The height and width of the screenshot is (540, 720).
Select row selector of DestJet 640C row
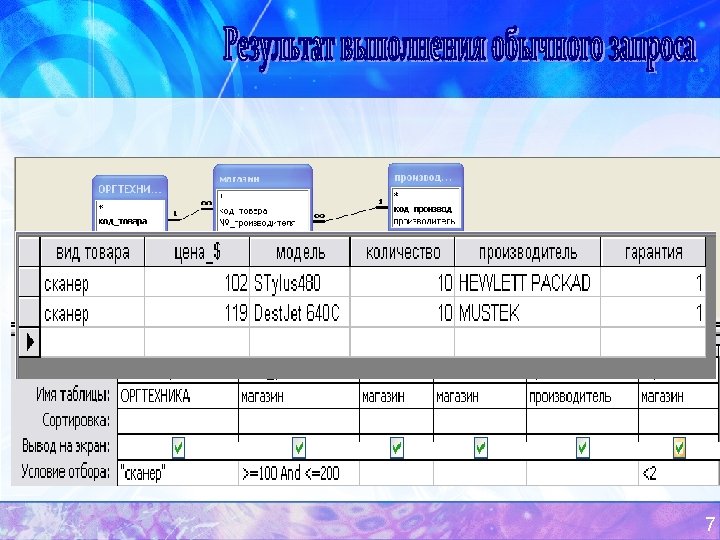[x=29, y=313]
